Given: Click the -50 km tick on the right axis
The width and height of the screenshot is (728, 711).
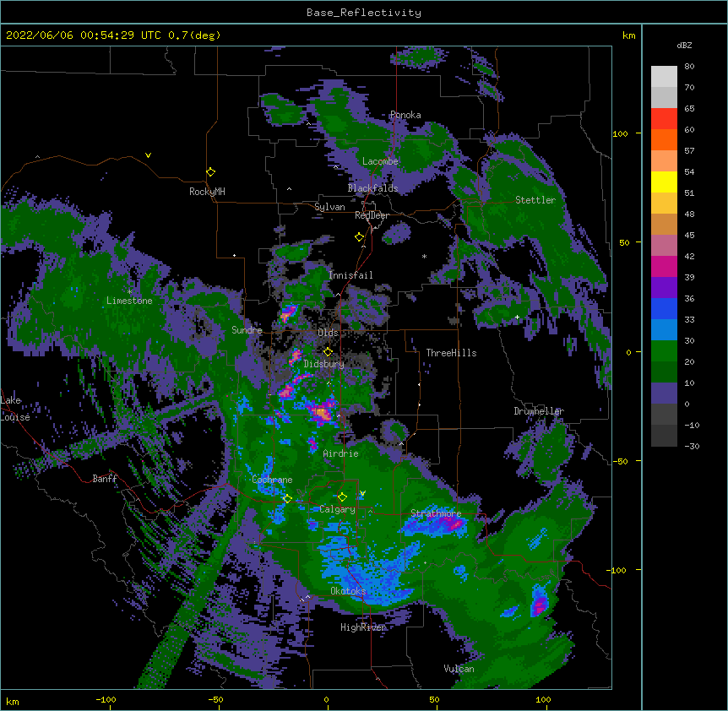Looking at the screenshot, I should pos(620,461).
